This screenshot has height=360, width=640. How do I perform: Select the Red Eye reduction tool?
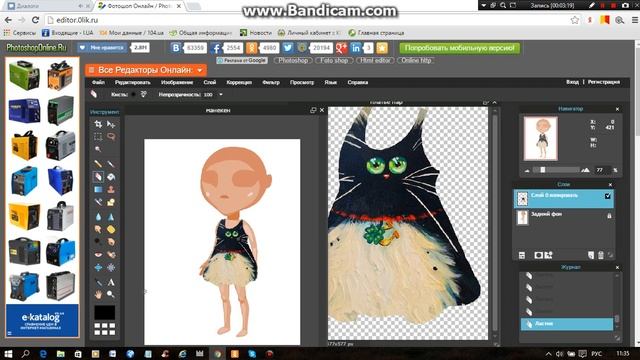[x=98, y=255]
